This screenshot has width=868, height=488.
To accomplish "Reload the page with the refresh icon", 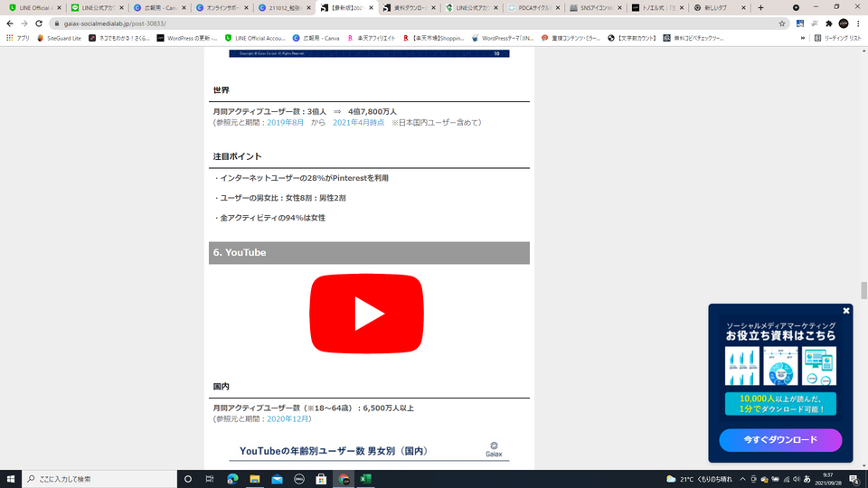I will [x=39, y=23].
